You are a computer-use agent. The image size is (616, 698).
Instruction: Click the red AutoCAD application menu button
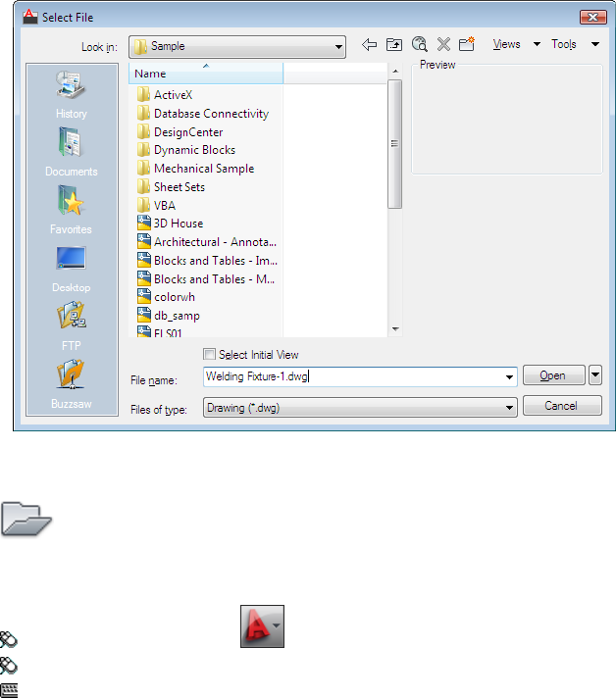[x=262, y=626]
